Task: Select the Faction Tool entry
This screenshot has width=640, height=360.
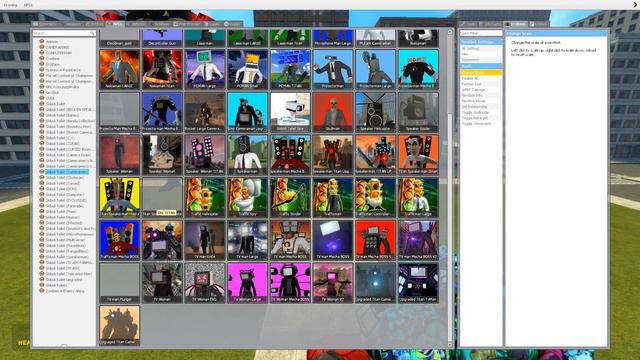Action: pos(481,84)
